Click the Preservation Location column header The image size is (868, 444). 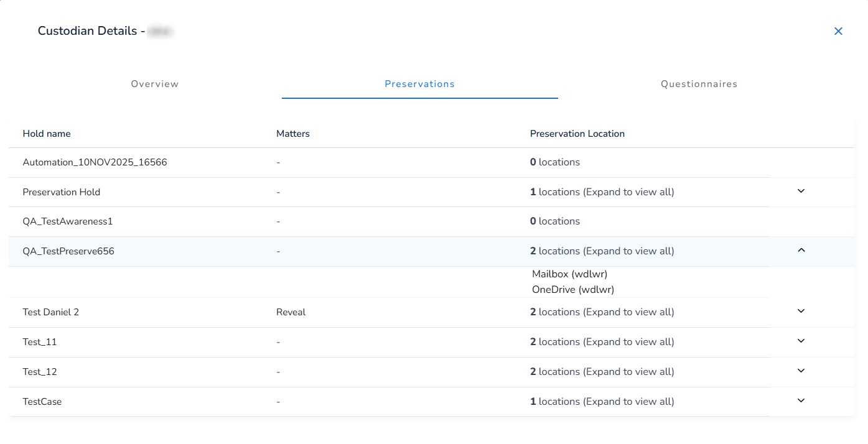pos(577,134)
